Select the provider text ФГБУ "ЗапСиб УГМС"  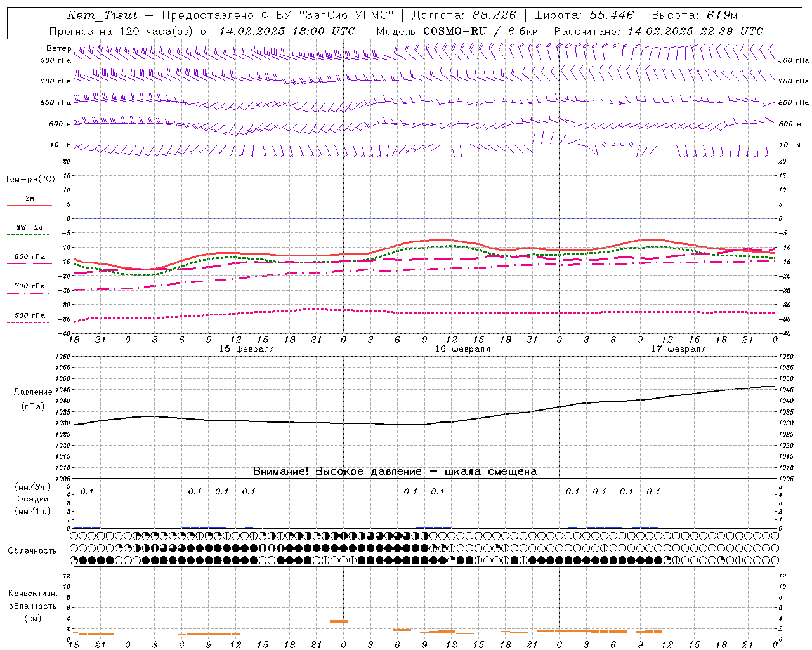point(327,15)
